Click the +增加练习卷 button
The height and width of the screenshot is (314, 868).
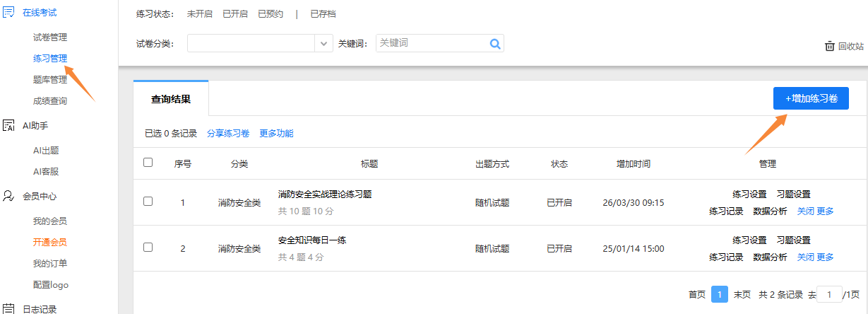coord(811,98)
